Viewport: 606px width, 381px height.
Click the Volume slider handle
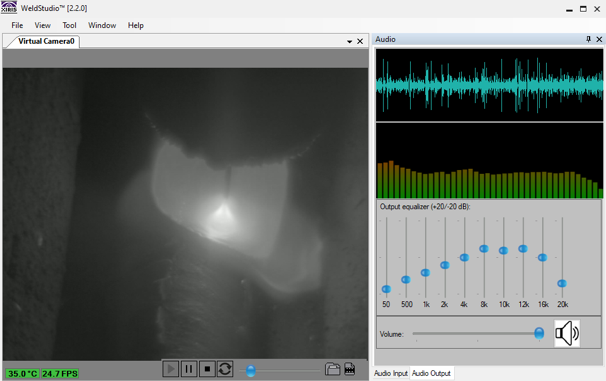(539, 333)
